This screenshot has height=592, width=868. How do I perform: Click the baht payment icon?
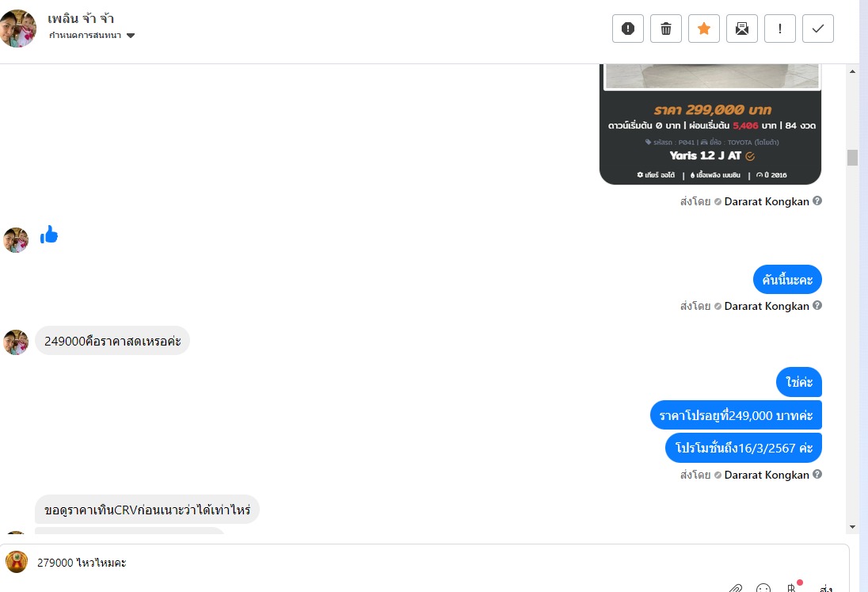tap(791, 587)
